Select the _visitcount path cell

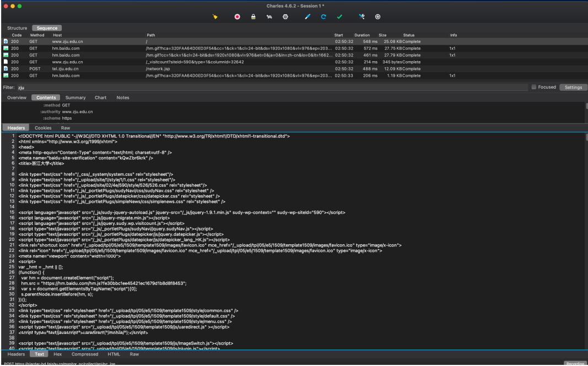pyautogui.click(x=195, y=62)
